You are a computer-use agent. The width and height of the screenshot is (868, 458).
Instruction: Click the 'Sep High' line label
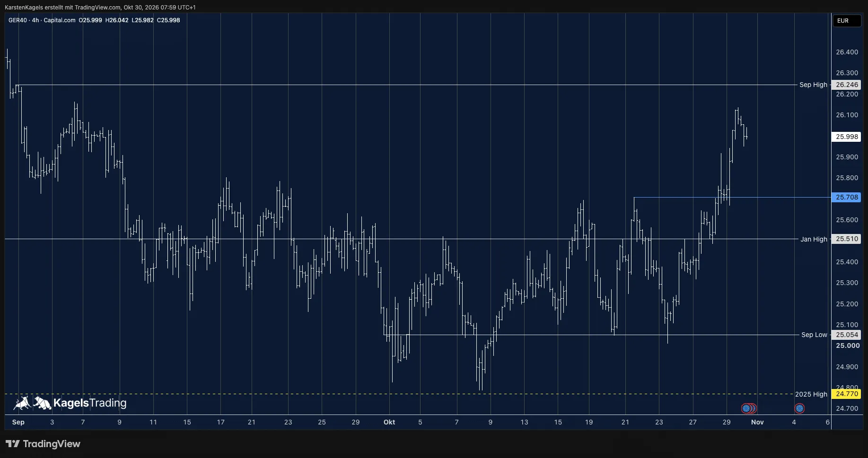813,85
